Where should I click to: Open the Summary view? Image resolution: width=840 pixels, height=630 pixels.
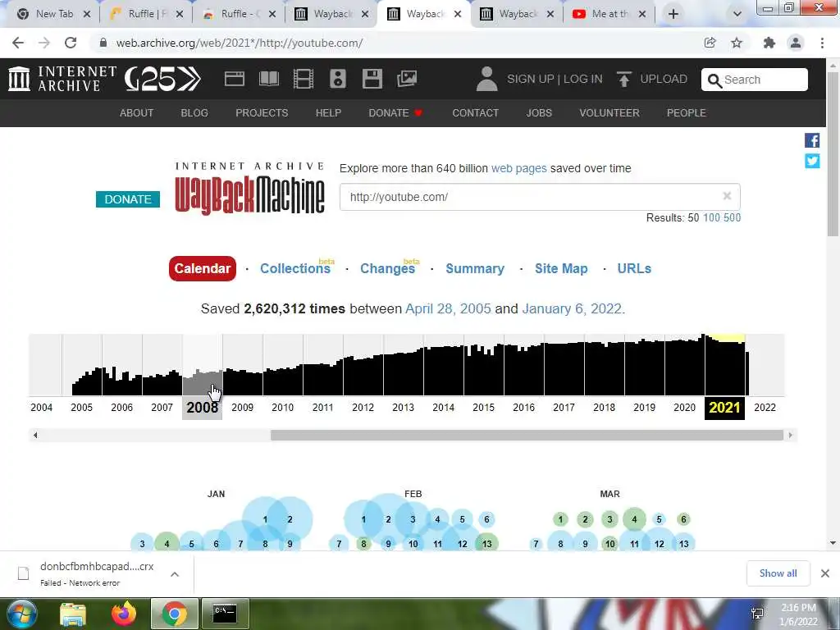475,268
